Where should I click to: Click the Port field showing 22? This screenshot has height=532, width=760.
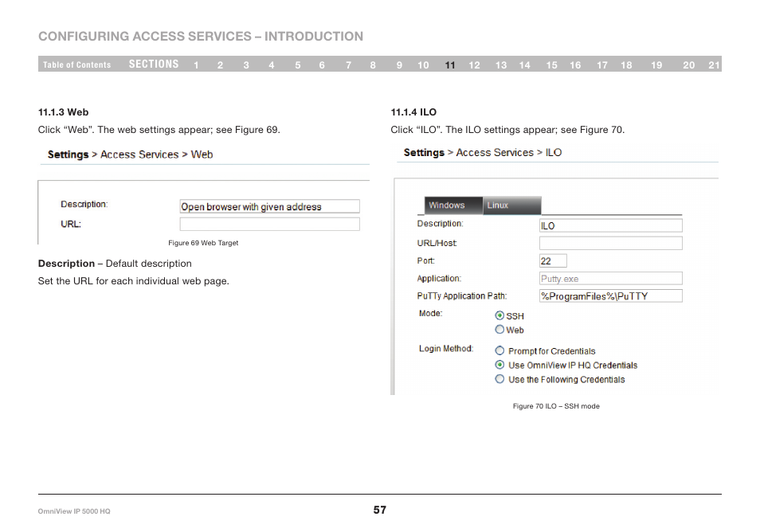(x=553, y=260)
